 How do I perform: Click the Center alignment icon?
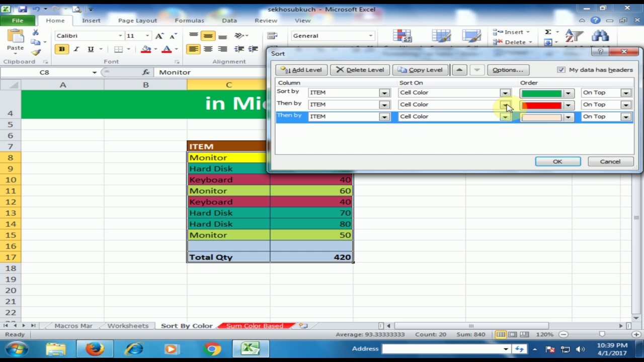click(x=208, y=49)
